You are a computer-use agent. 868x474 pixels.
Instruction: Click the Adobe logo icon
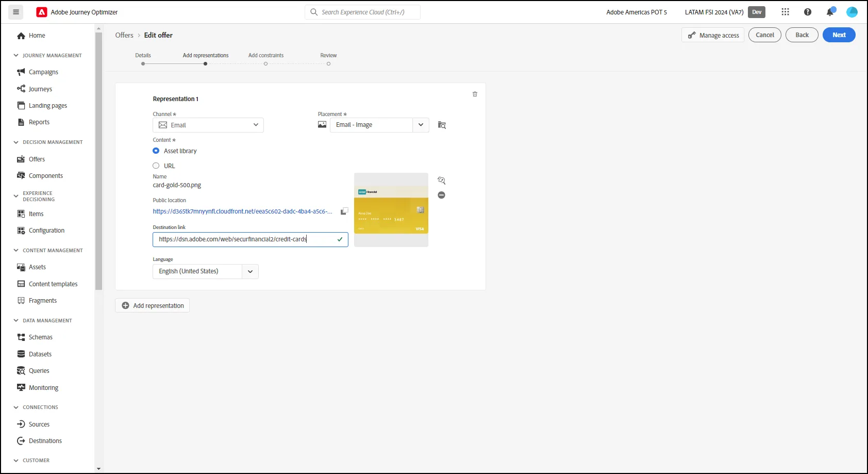(x=42, y=12)
